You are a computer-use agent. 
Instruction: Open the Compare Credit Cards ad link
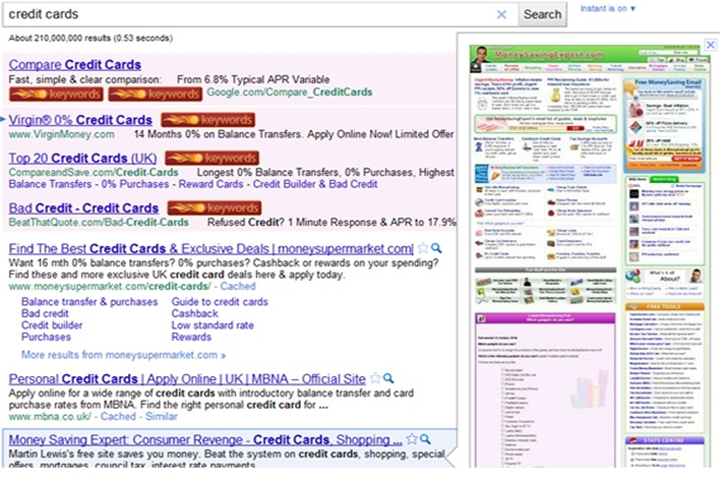(x=75, y=65)
